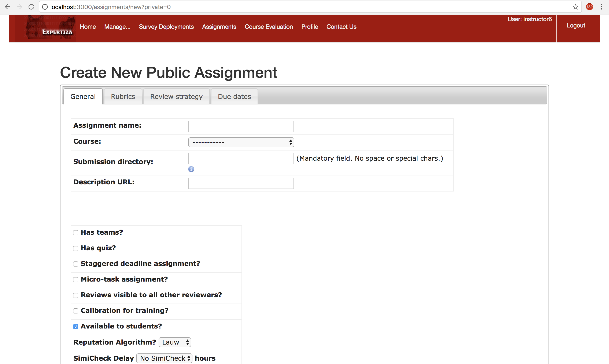This screenshot has height=364, width=609.
Task: Switch to the Review strategy tab
Action: coord(176,96)
